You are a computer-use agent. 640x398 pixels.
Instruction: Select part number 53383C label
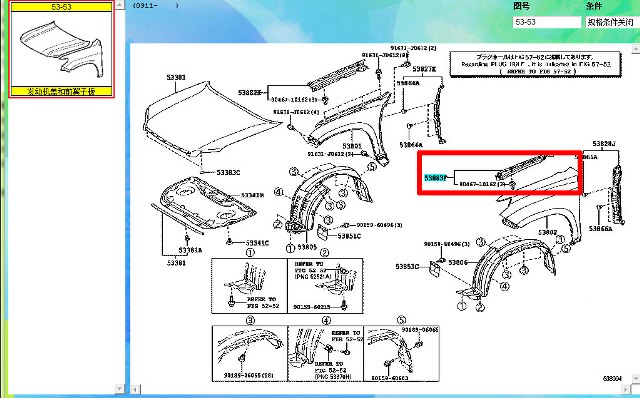[228, 173]
